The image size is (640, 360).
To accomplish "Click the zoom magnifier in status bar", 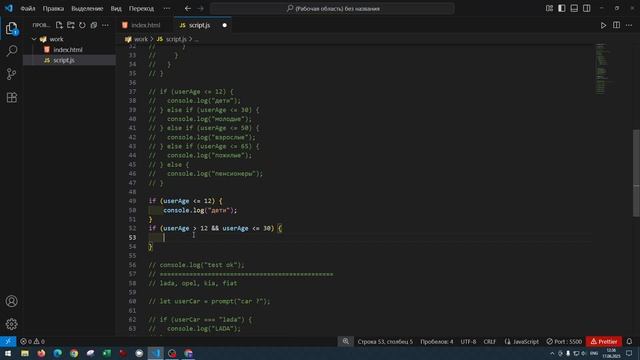I will 346,341.
